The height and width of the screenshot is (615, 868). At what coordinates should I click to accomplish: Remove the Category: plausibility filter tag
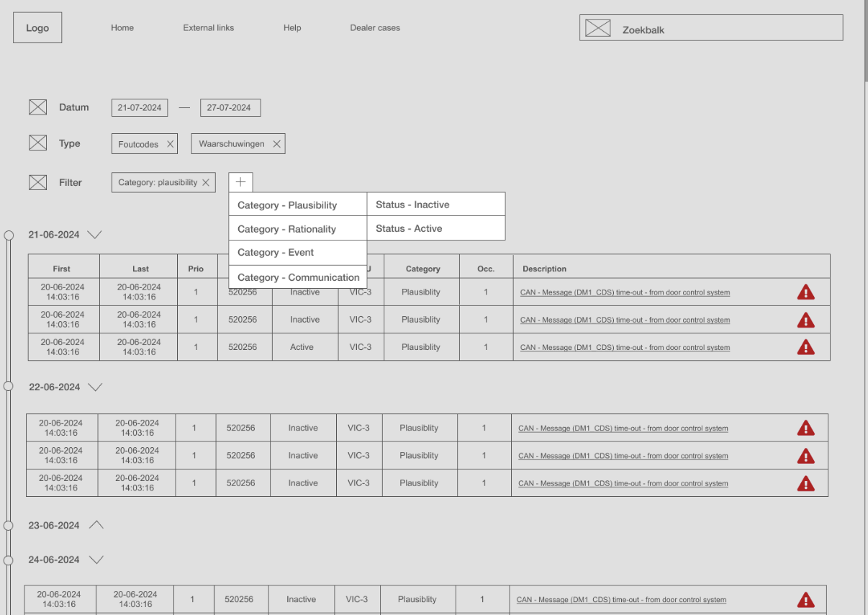(x=206, y=183)
